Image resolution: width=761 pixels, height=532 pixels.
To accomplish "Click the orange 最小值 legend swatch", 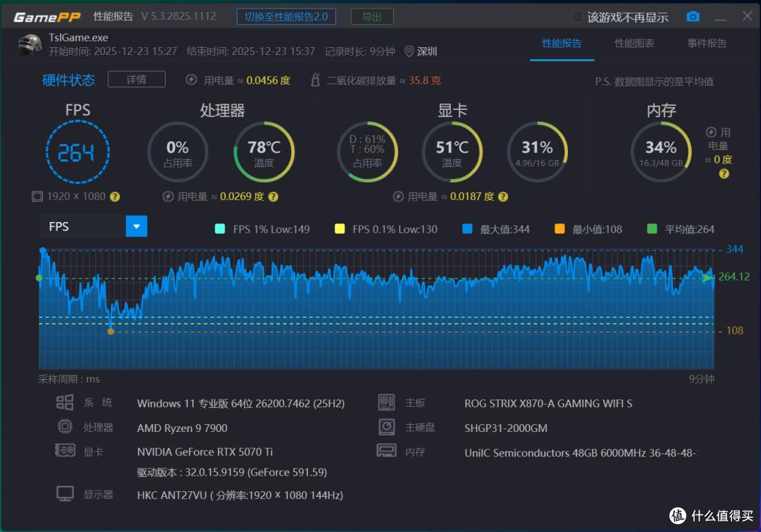I will coord(559,228).
